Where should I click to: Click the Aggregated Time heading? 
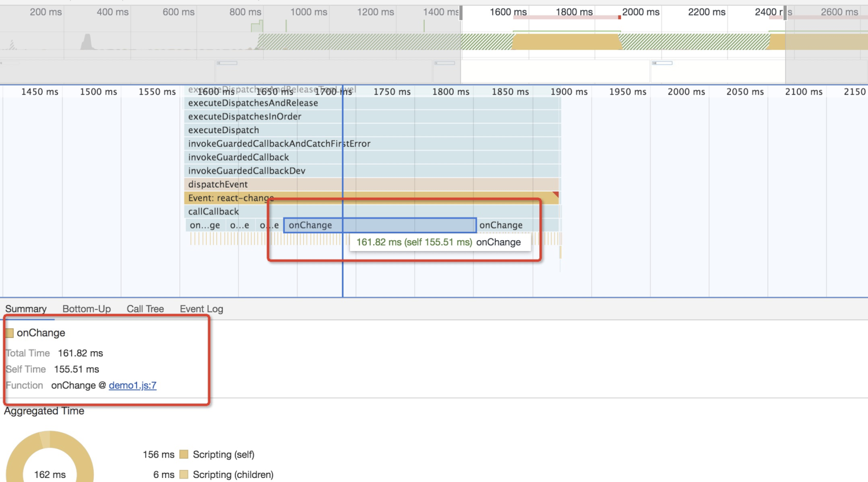click(x=45, y=411)
